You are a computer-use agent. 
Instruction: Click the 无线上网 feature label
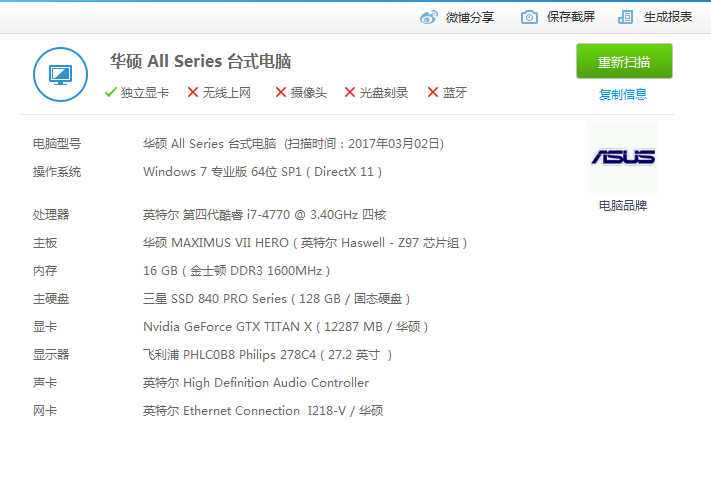(227, 93)
